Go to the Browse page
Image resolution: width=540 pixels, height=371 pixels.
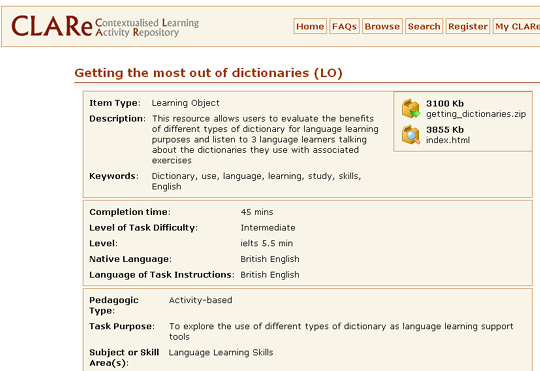coord(382,26)
